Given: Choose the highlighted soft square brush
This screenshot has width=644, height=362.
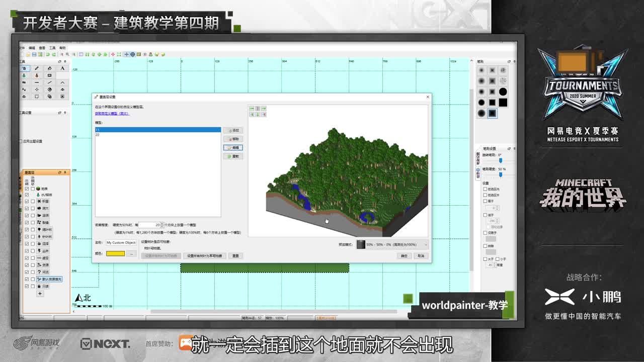Looking at the screenshot, I should point(492,114).
